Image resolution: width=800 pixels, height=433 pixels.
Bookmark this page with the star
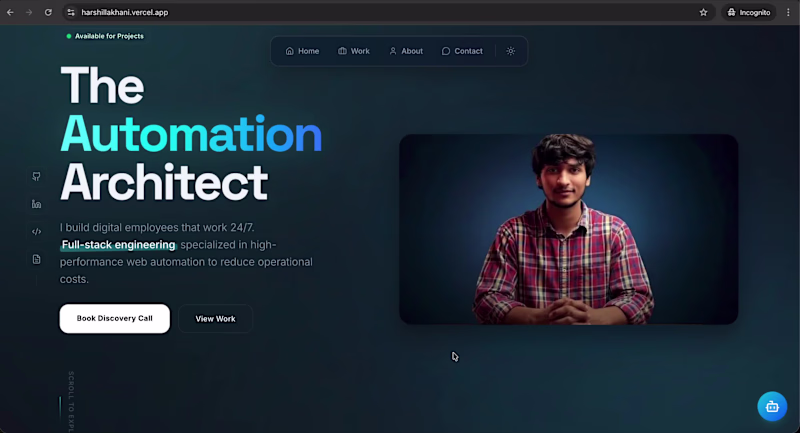704,12
